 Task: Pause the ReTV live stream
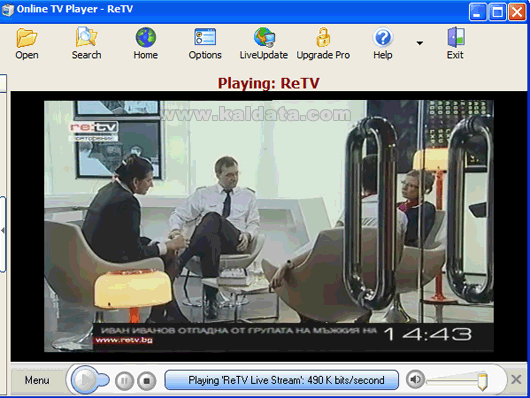click(x=124, y=381)
